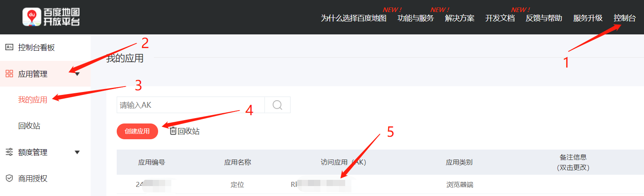Click the Baidu Map open platform logo
This screenshot has height=196, width=644.
pyautogui.click(x=51, y=17)
